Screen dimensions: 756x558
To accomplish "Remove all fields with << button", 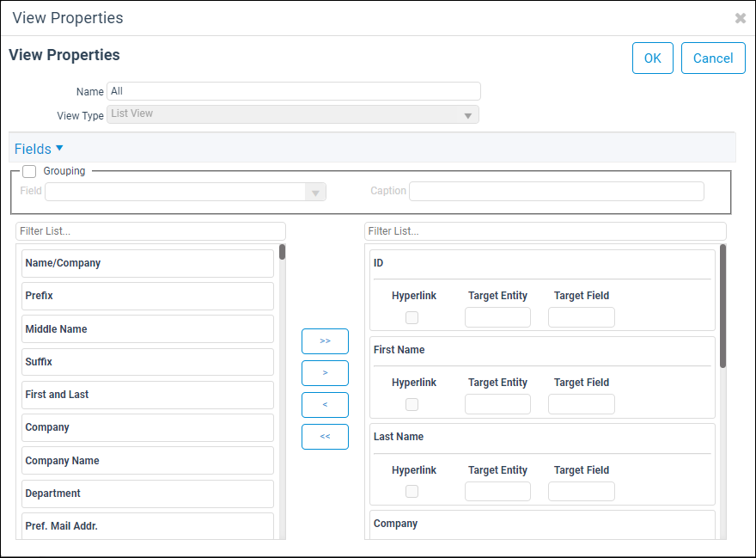I will click(325, 437).
